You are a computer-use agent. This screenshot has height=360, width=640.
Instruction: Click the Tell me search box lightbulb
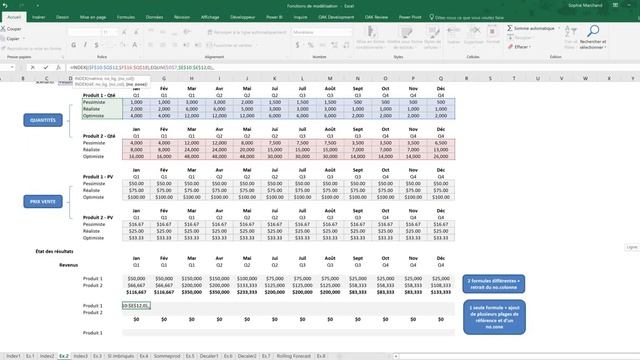[x=431, y=17]
